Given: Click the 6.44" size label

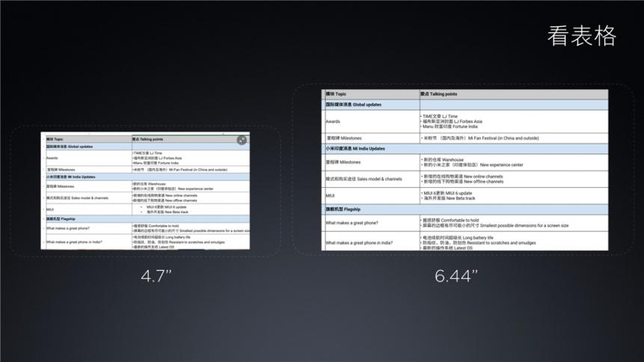Looking at the screenshot, I should point(458,275).
